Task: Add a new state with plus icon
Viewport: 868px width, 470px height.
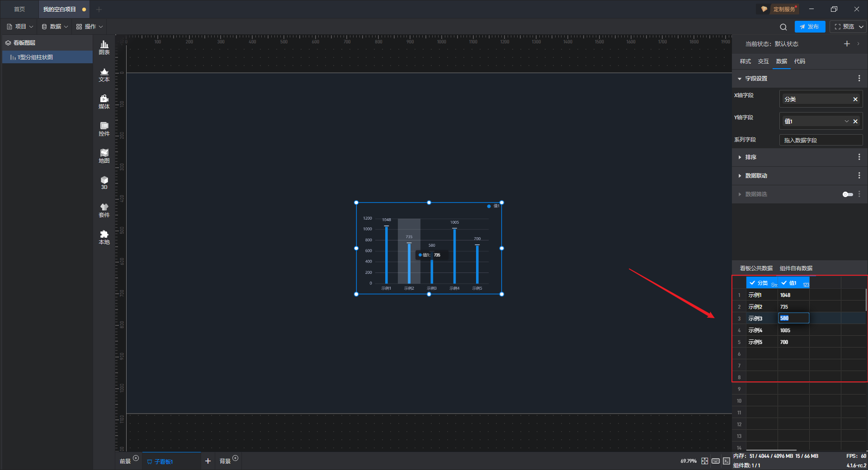Action: [847, 44]
